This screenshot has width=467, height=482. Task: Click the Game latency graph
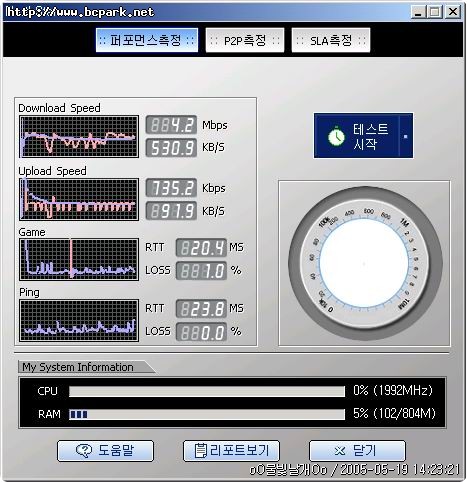point(79,259)
